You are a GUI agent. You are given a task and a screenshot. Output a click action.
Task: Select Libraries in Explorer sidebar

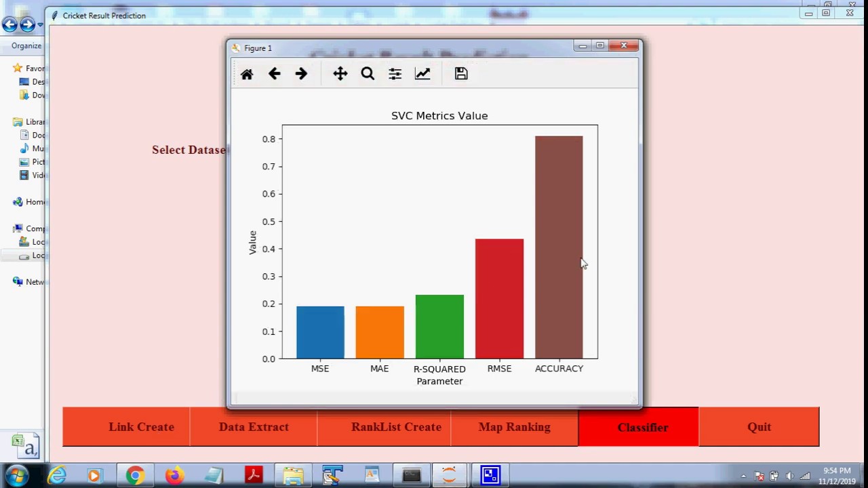29,122
